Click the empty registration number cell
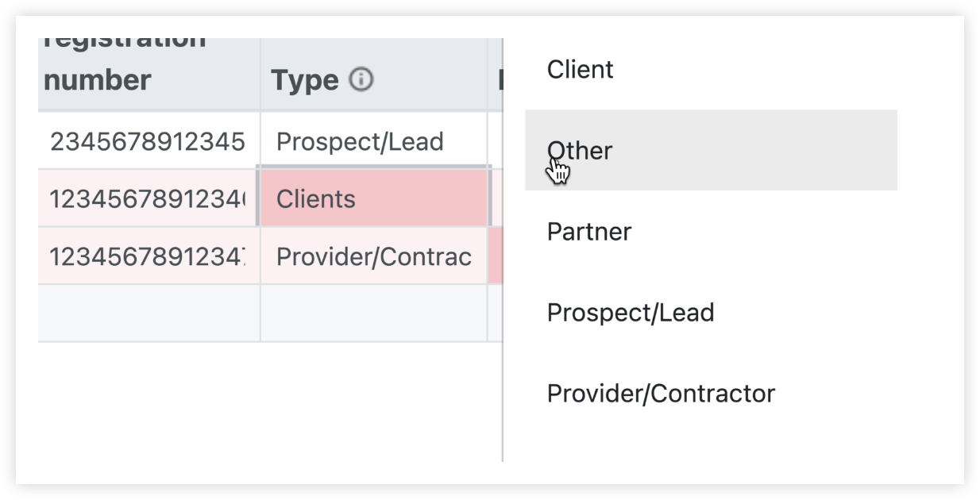 (x=149, y=313)
